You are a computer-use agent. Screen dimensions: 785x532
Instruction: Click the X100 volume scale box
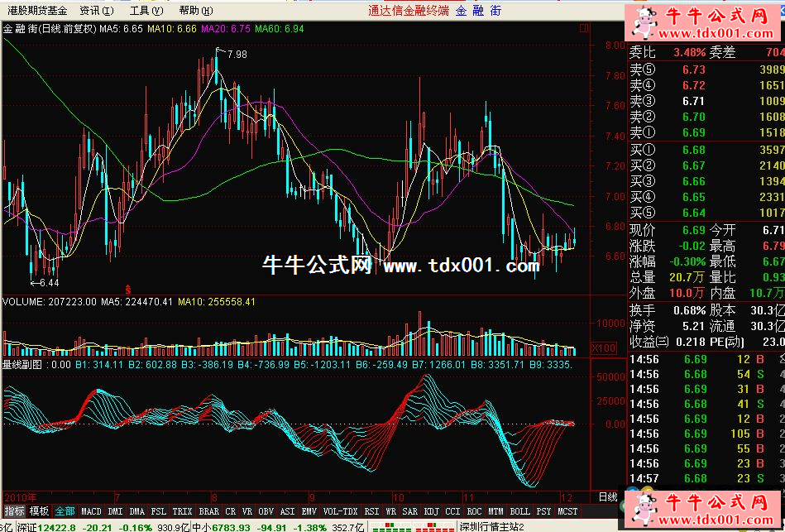(603, 348)
